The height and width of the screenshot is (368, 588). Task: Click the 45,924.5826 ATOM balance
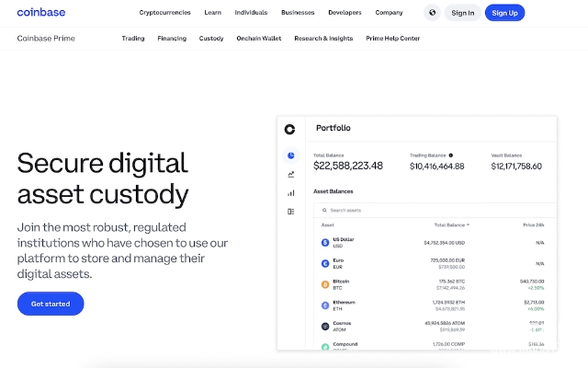point(445,323)
